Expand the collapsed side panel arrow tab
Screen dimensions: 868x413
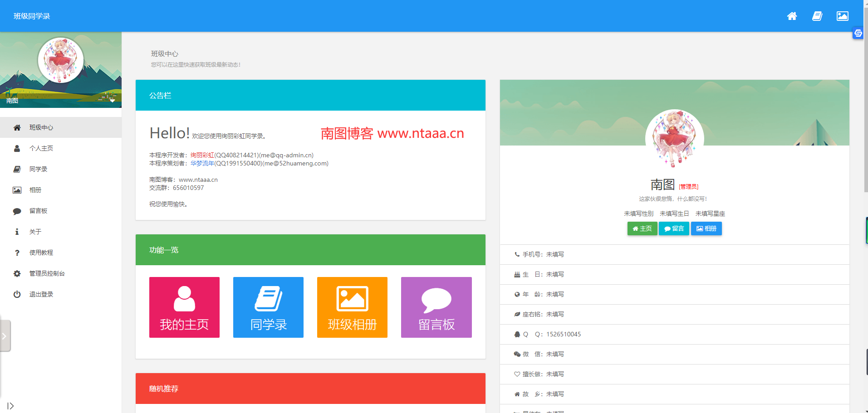click(5, 336)
